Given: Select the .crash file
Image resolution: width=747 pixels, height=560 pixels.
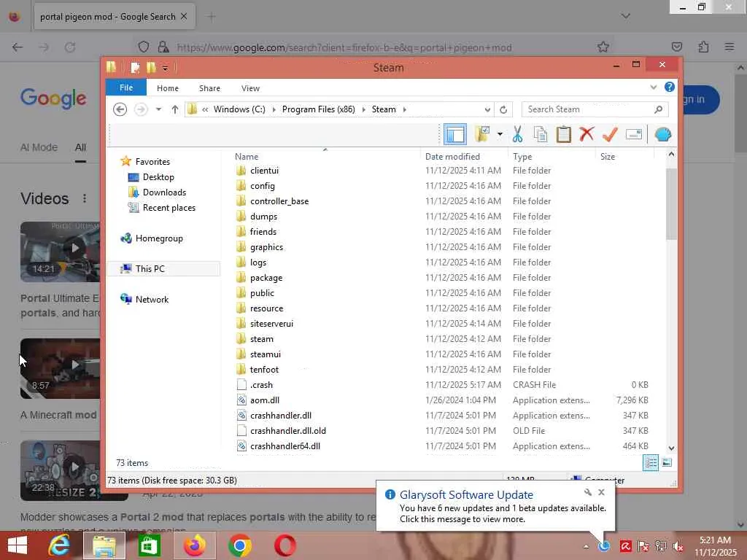Looking at the screenshot, I should tap(261, 385).
